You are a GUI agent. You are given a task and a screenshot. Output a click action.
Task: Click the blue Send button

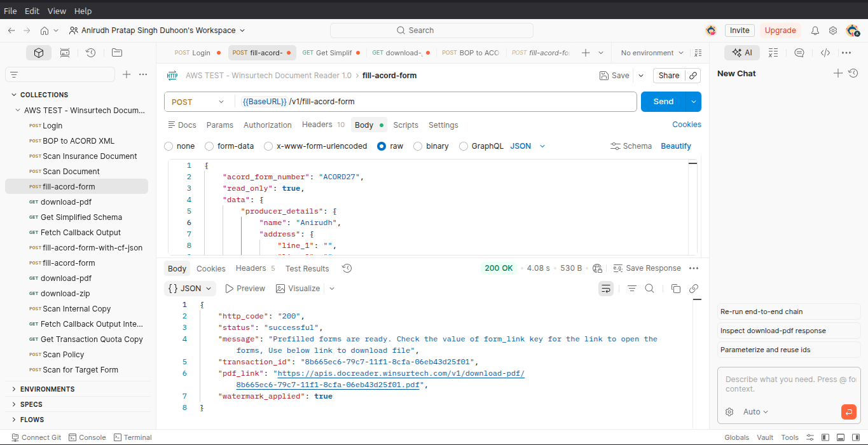(663, 102)
